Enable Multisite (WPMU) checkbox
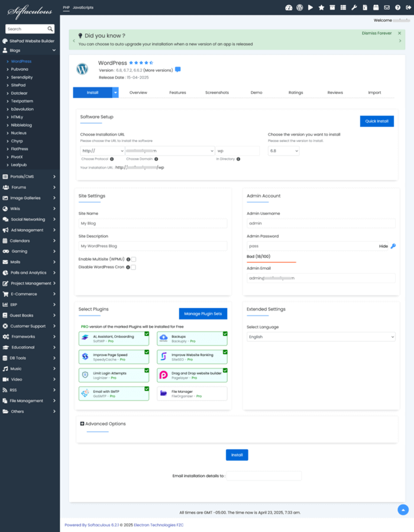Viewport: 414px width, 532px height. tap(134, 259)
